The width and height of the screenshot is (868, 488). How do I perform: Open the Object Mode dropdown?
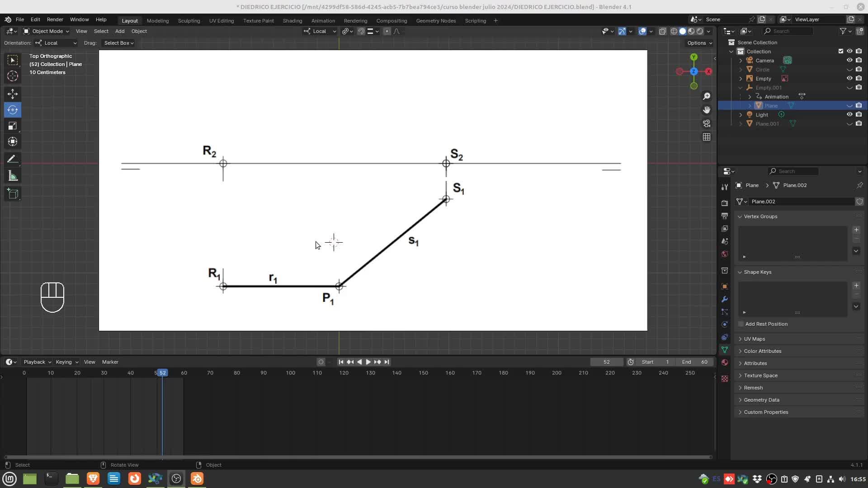click(x=46, y=31)
